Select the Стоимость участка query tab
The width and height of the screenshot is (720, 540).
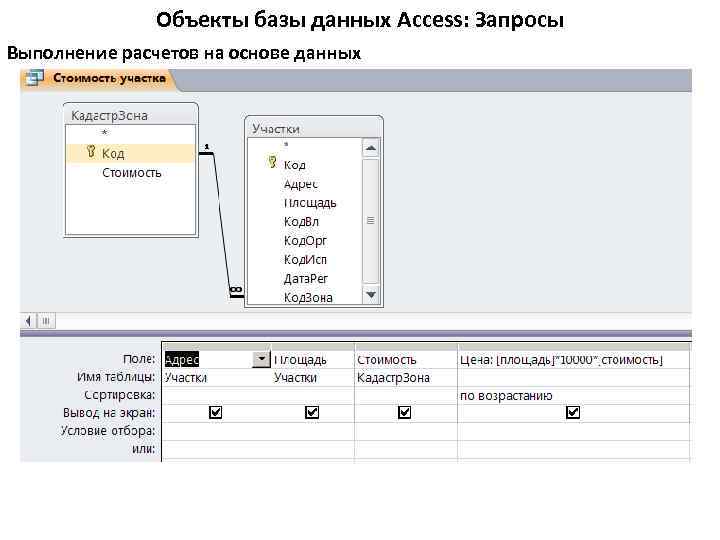click(99, 79)
